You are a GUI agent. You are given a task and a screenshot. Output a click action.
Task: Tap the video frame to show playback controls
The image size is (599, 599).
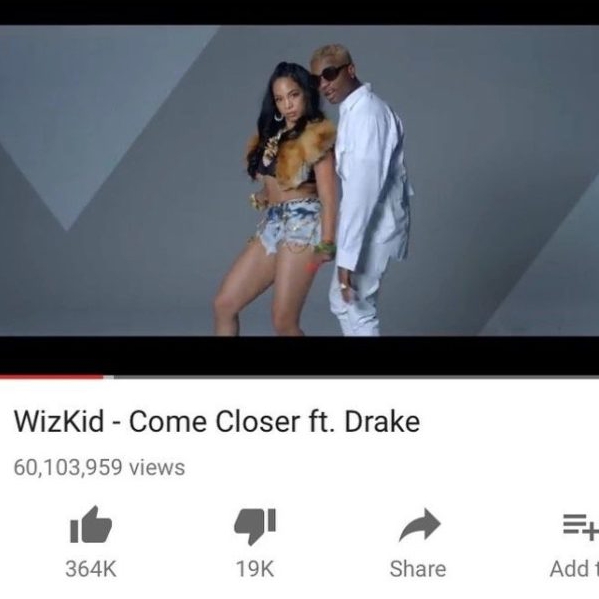pyautogui.click(x=300, y=181)
